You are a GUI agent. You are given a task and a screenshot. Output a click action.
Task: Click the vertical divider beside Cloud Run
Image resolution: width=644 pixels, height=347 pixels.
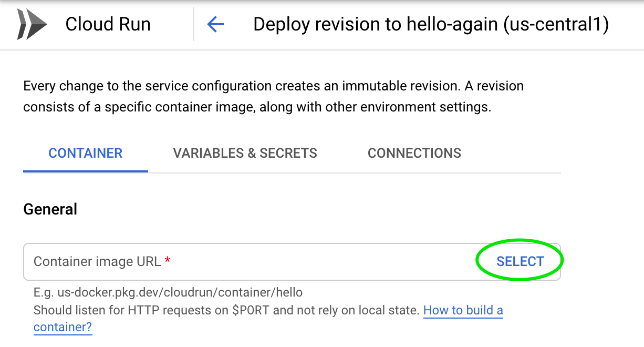click(x=194, y=25)
